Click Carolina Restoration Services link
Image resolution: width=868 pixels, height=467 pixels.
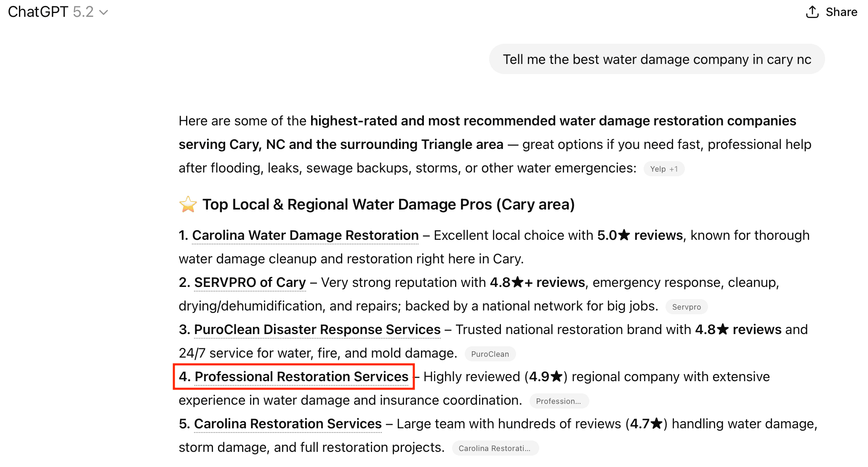pyautogui.click(x=288, y=424)
